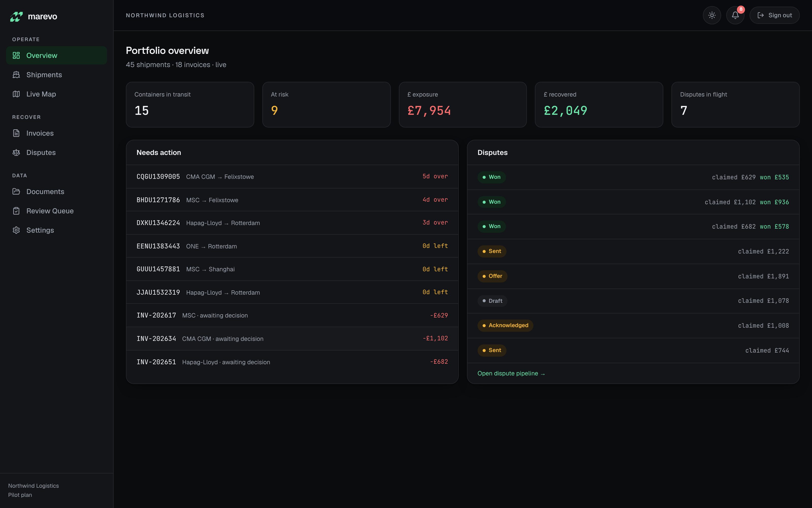Open container CQGU1309005 row
Viewport: 812px width, 508px height.
[292, 176]
